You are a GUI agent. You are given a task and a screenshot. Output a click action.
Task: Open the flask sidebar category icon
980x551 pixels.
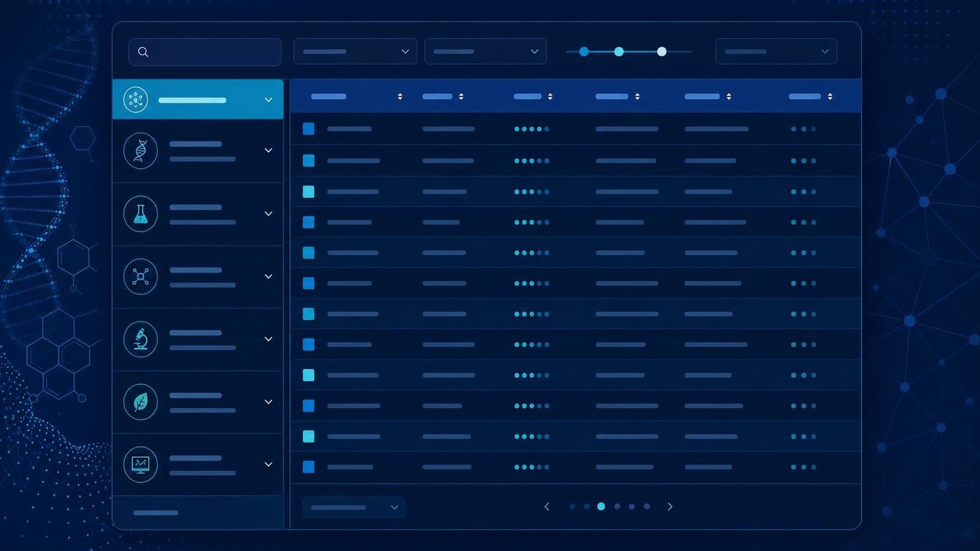click(x=140, y=214)
